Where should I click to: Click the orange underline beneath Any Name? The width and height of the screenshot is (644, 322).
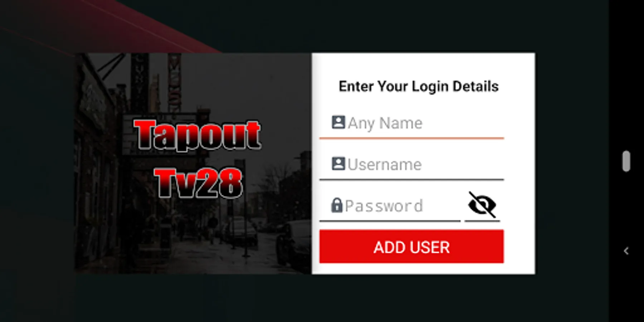(411, 138)
